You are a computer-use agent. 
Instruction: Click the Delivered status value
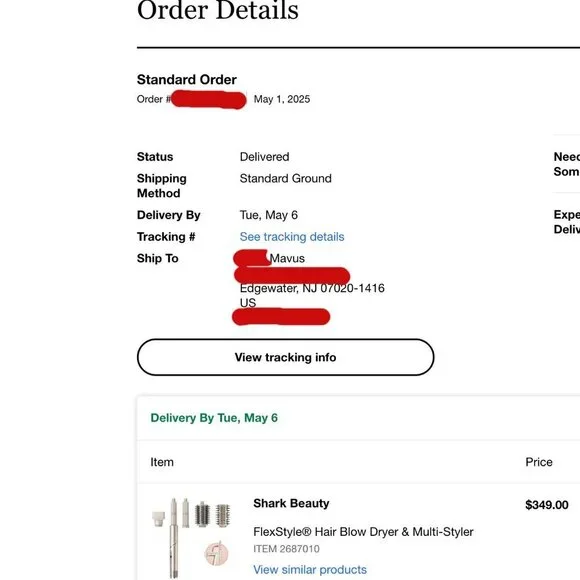click(264, 157)
